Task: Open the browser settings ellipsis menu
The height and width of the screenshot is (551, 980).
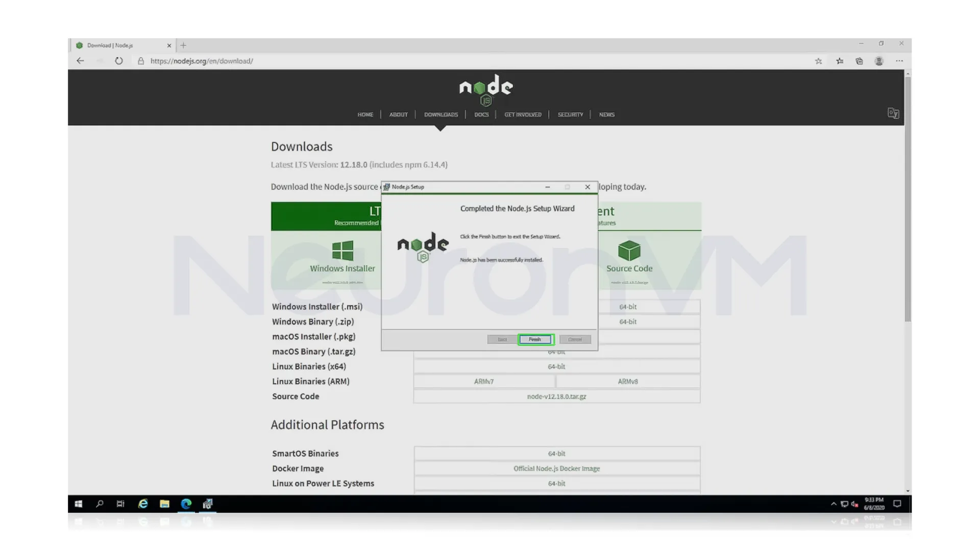Action: click(899, 61)
